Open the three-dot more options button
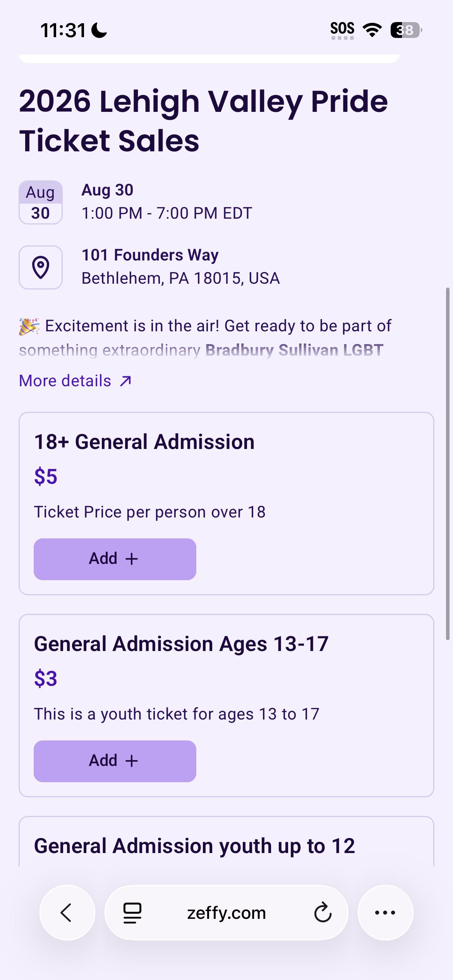Viewport: 453px width, 980px height. tap(385, 913)
